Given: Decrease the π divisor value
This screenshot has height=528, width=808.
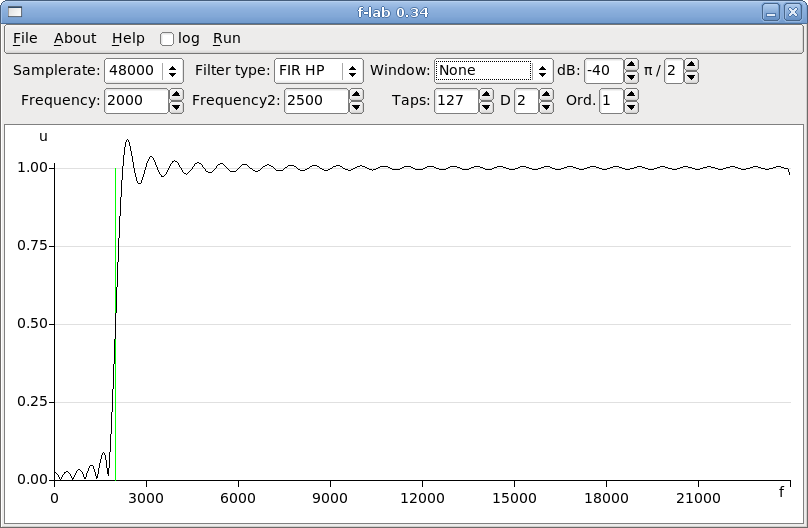Looking at the screenshot, I should pyautogui.click(x=692, y=77).
